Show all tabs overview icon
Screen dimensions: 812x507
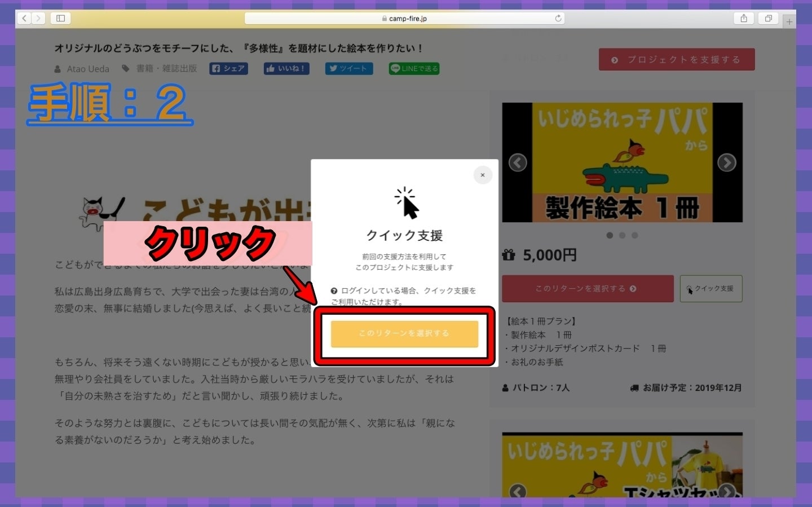coord(768,19)
